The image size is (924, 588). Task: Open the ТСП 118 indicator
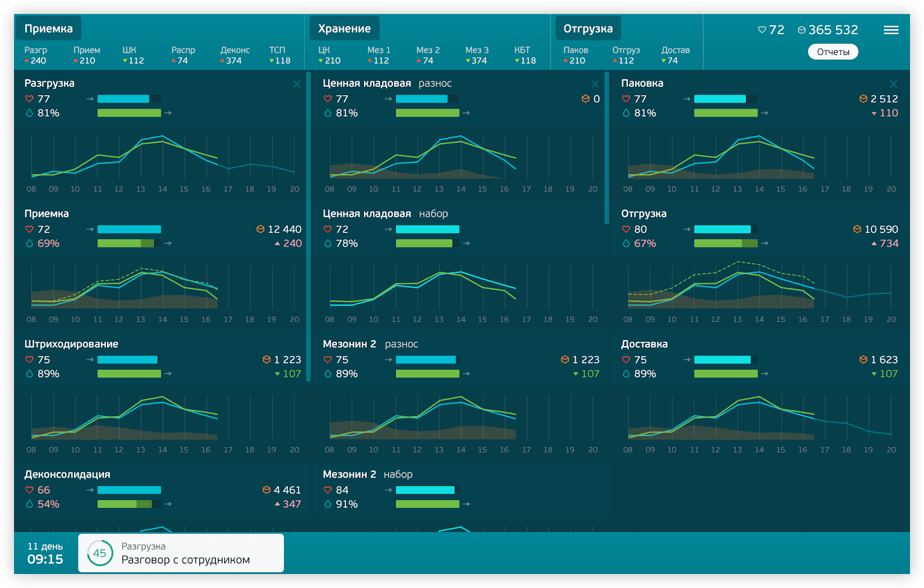click(x=279, y=55)
